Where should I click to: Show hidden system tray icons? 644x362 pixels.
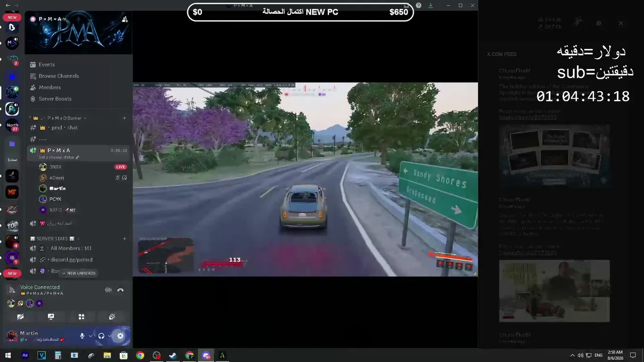[573, 355]
